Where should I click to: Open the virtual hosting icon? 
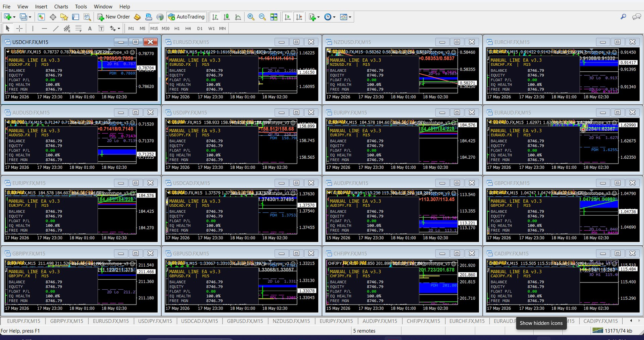(x=149, y=17)
